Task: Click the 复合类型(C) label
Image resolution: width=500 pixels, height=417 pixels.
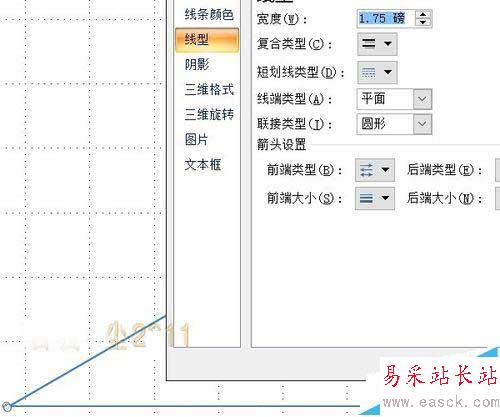Action: click(x=294, y=44)
